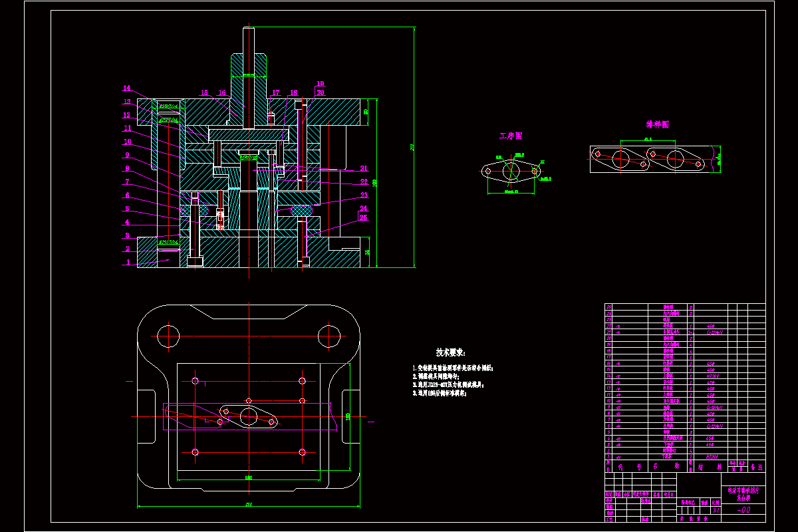Viewport: 798px width, 532px height.
Task: Click the 50 thickness dimension on upper die plate
Action: pyautogui.click(x=366, y=111)
